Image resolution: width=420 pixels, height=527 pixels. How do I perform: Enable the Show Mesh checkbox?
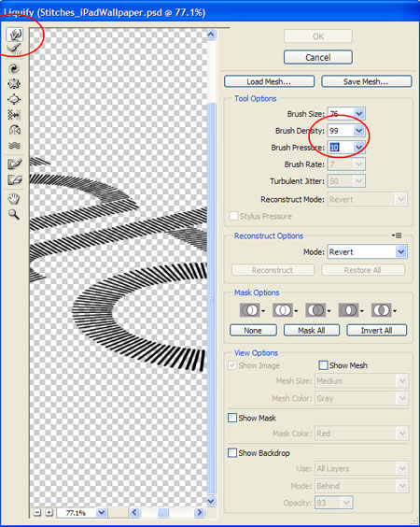pyautogui.click(x=323, y=365)
